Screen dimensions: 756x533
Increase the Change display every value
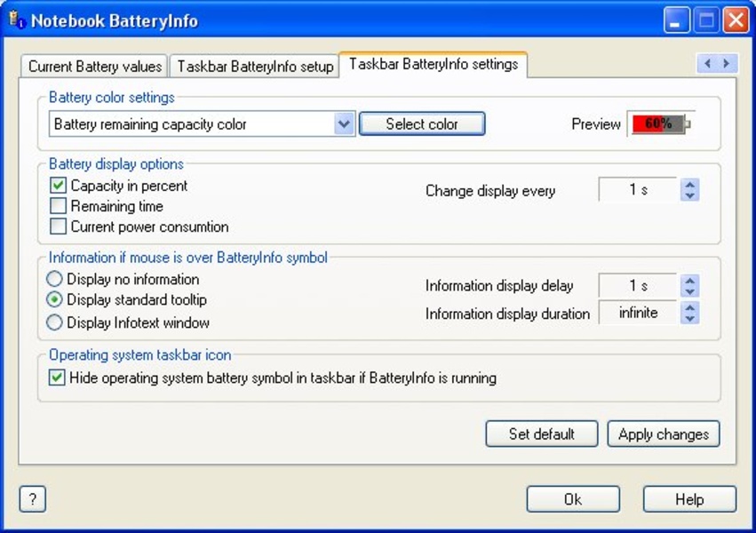coord(690,185)
